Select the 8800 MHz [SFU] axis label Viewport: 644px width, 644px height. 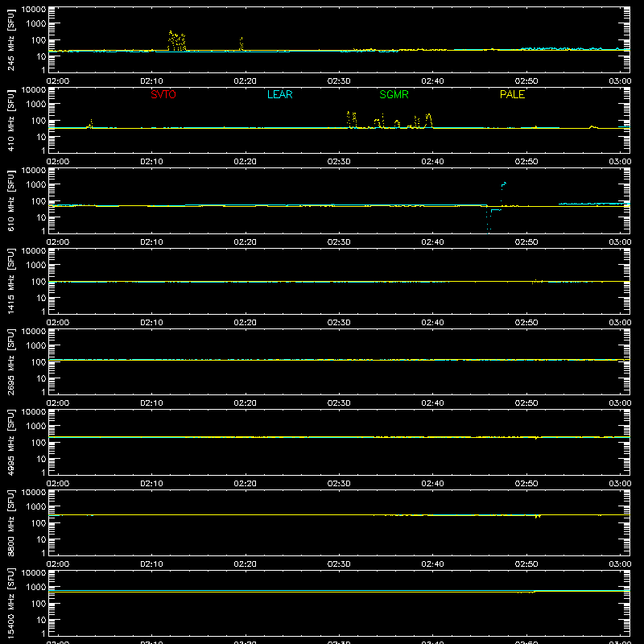click(10, 522)
